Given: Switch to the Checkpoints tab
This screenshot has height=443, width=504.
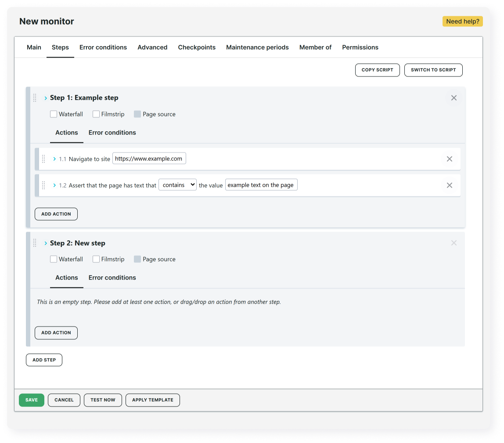Looking at the screenshot, I should tap(197, 47).
